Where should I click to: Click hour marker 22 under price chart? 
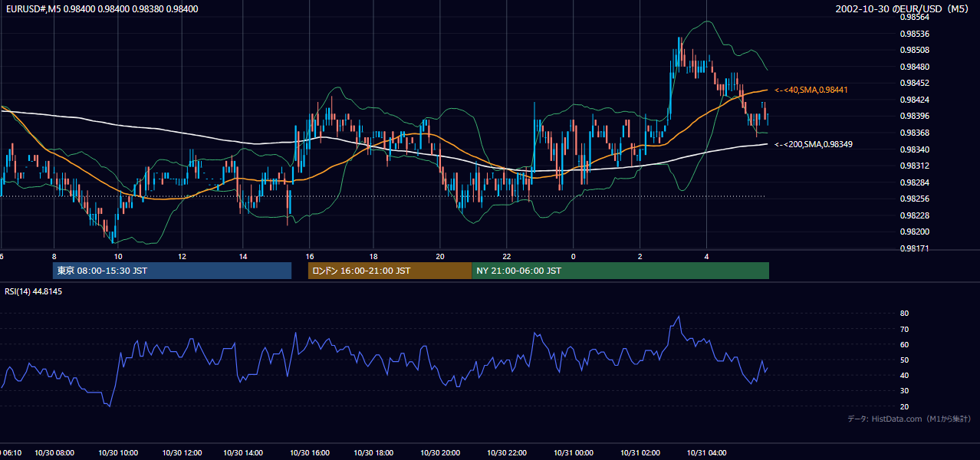[507, 256]
